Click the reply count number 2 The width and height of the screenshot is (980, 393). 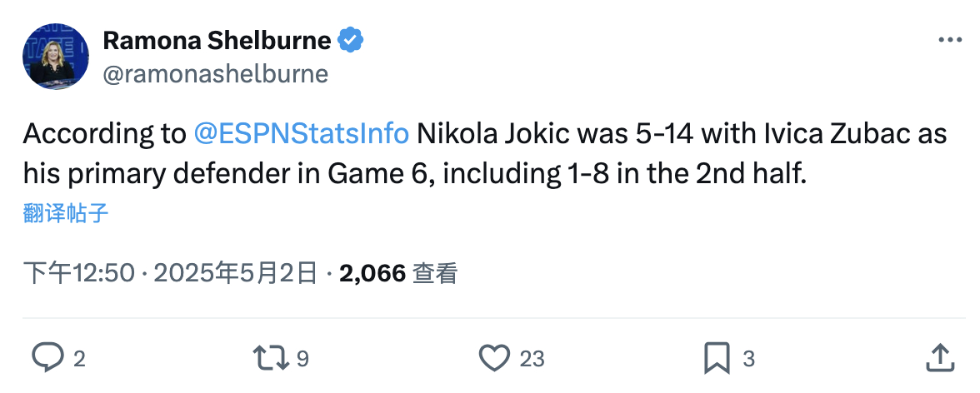point(79,359)
